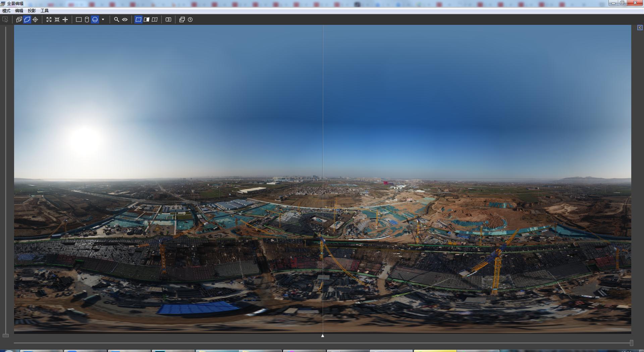
Task: Click the straighten panorama icon
Action: tap(65, 19)
